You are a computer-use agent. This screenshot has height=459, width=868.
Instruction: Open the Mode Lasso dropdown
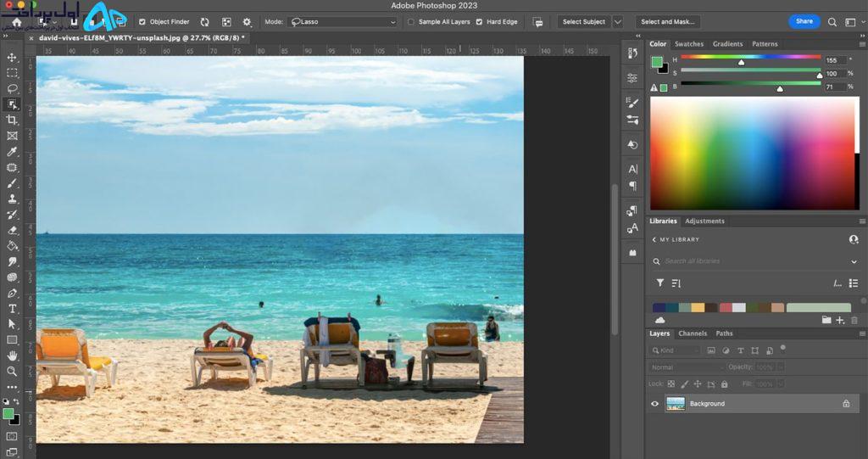(x=342, y=22)
